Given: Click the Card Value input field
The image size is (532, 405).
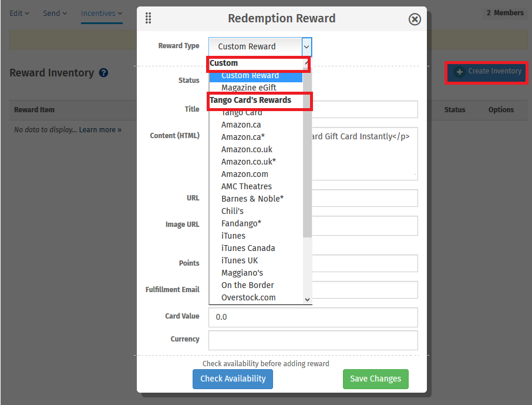Looking at the screenshot, I should pyautogui.click(x=313, y=317).
